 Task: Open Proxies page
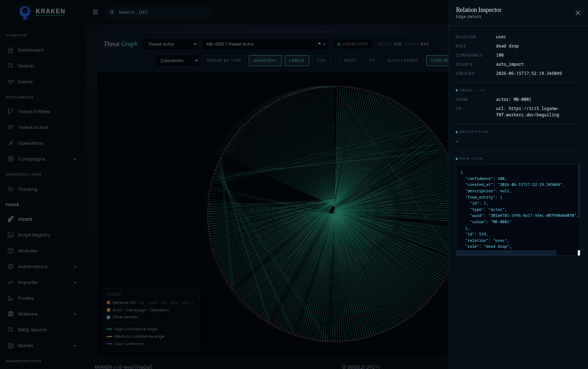26,298
